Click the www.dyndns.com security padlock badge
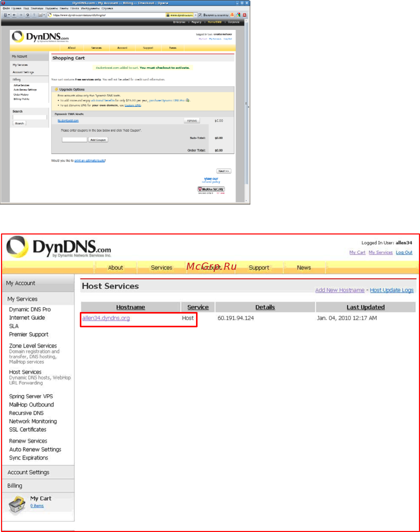 pos(179,15)
